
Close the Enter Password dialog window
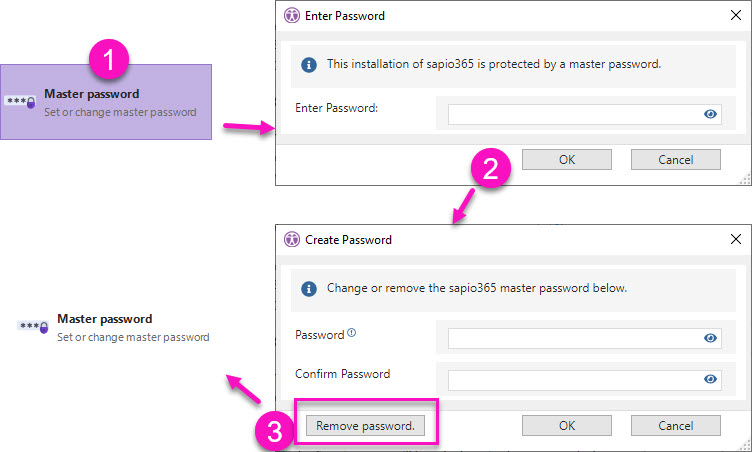(x=735, y=15)
